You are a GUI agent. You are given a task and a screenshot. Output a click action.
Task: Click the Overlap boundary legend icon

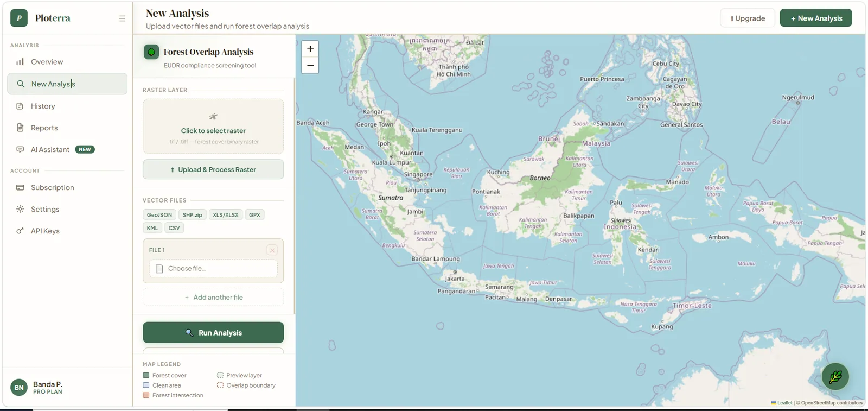pyautogui.click(x=220, y=385)
